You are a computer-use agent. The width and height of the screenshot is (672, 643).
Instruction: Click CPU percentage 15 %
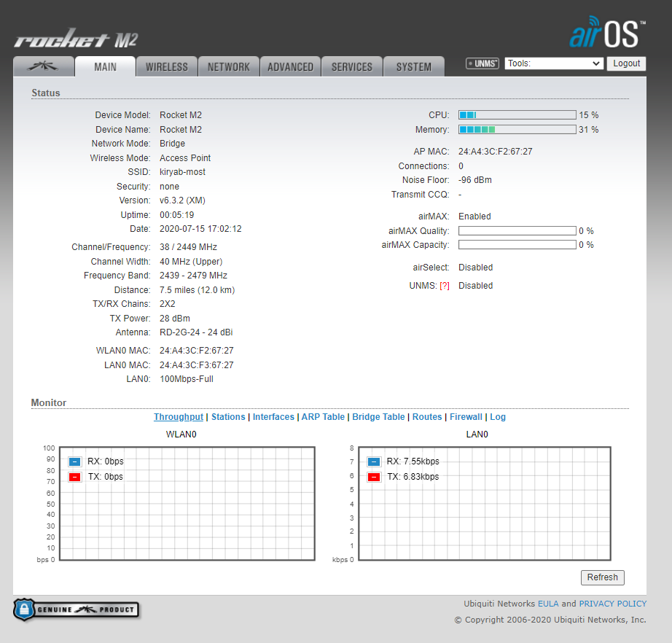[589, 115]
